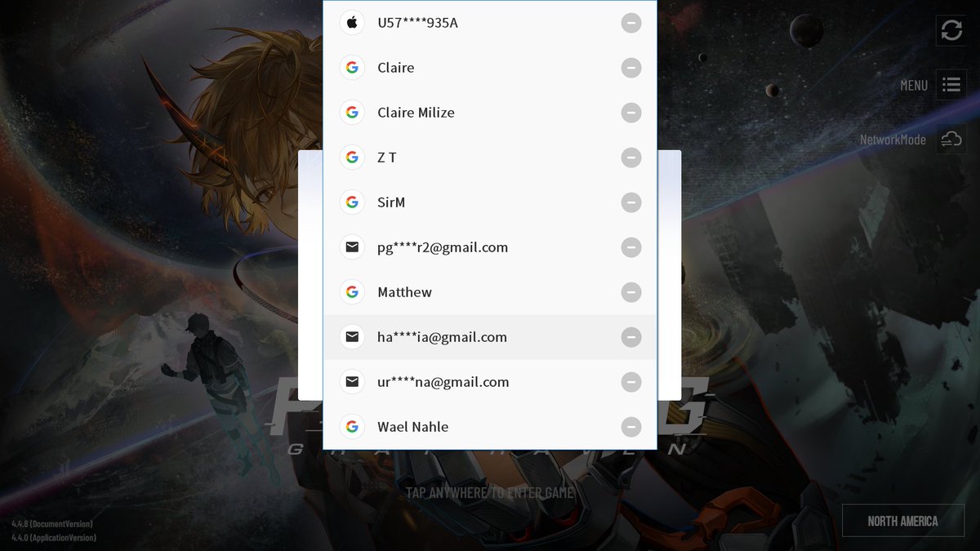Remove the Matthew account entry
980x551 pixels.
click(631, 292)
